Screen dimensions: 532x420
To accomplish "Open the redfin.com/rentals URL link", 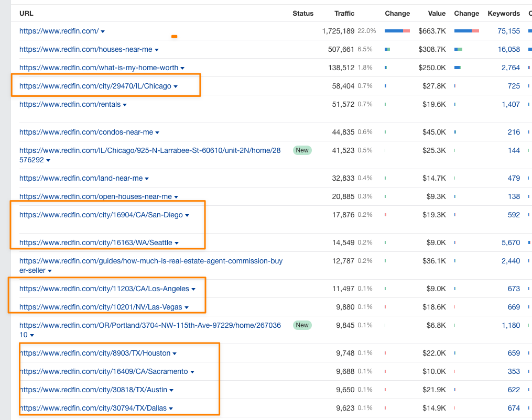I will [70, 104].
